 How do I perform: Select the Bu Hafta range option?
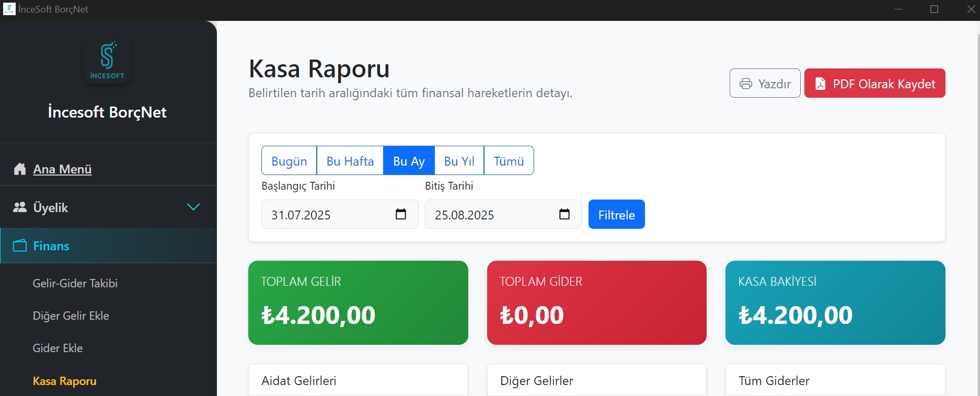click(350, 161)
